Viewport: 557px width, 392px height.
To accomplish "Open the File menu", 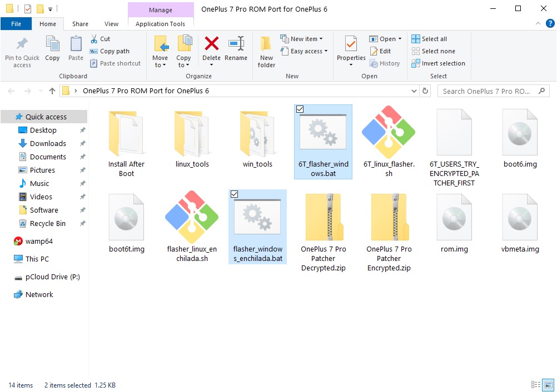I will 16,24.
